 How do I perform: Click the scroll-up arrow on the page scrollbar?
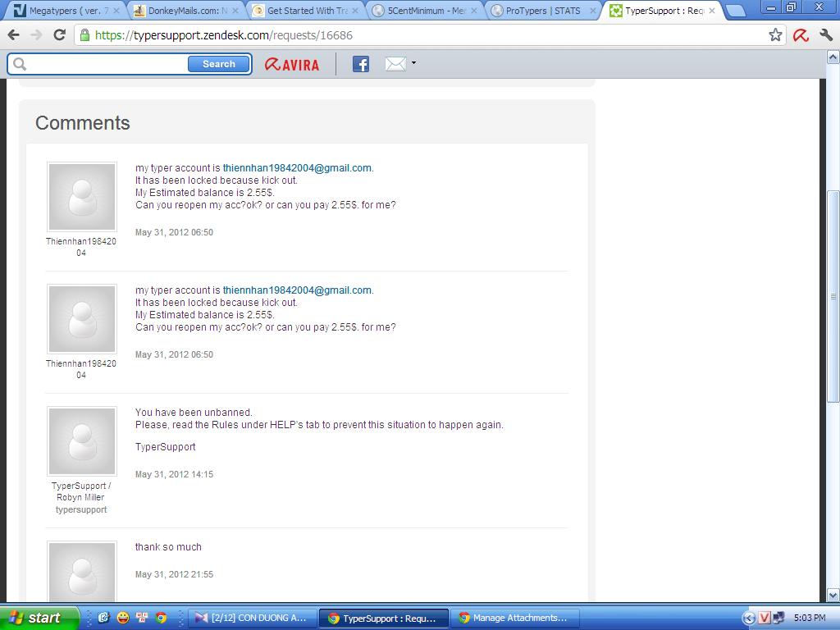tap(833, 57)
